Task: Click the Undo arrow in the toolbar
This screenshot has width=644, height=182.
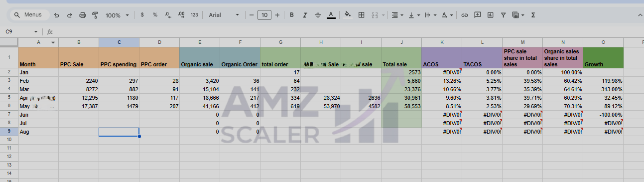Action: point(56,15)
